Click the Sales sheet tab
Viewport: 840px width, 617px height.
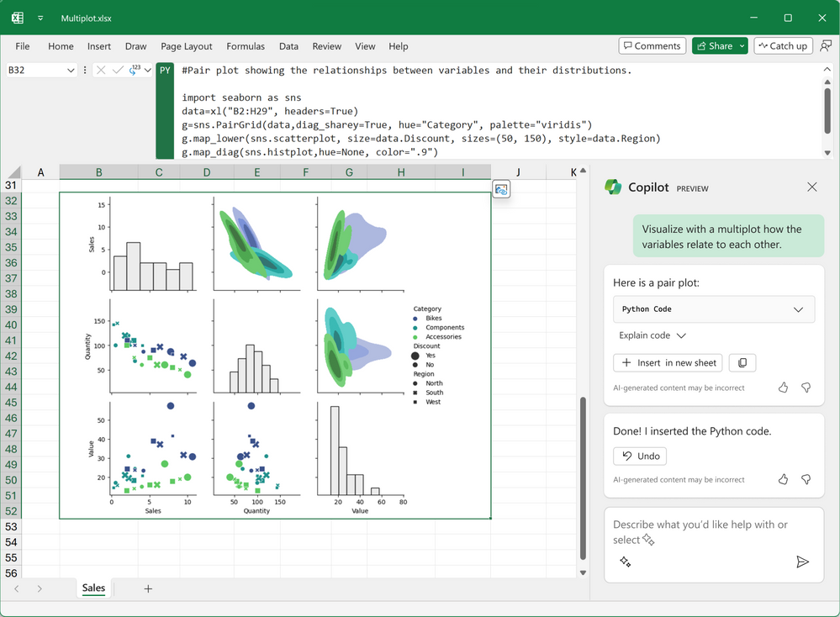(x=93, y=588)
